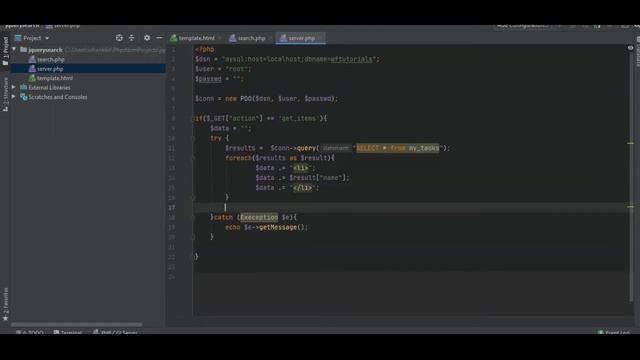Open the Project view dropdown
Viewport: 640px width, 360px height.
[32, 38]
